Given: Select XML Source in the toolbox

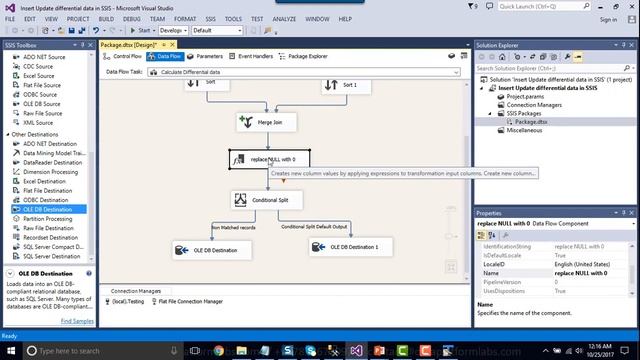Looking at the screenshot, I should [38, 123].
